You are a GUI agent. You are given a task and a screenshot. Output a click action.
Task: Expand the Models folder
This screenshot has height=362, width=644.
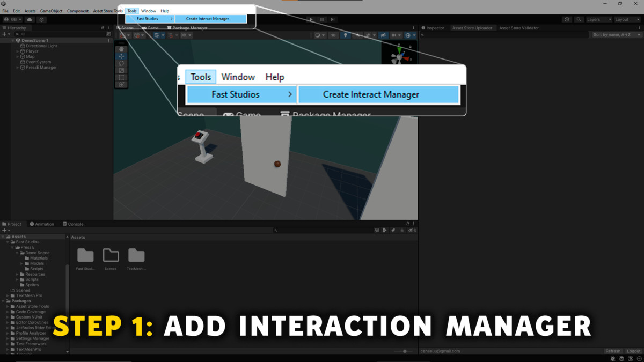(x=22, y=264)
